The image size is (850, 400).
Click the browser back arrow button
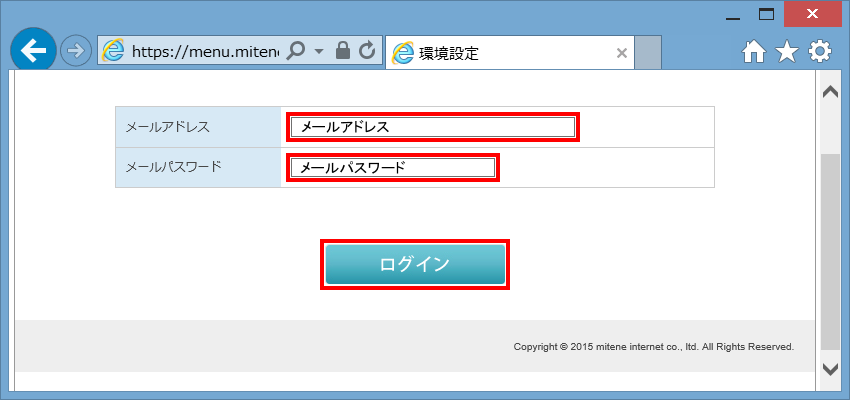click(34, 51)
